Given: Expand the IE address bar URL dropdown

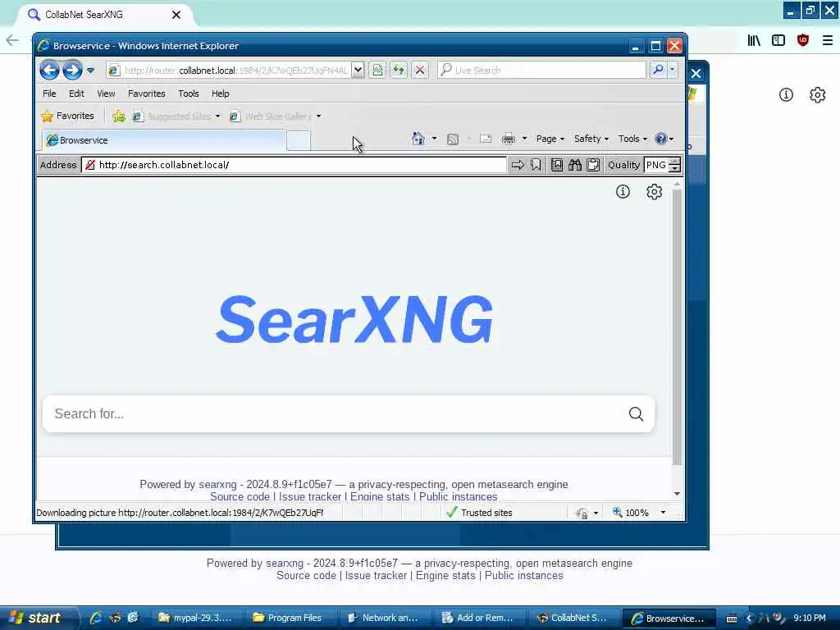Looking at the screenshot, I should [x=358, y=71].
